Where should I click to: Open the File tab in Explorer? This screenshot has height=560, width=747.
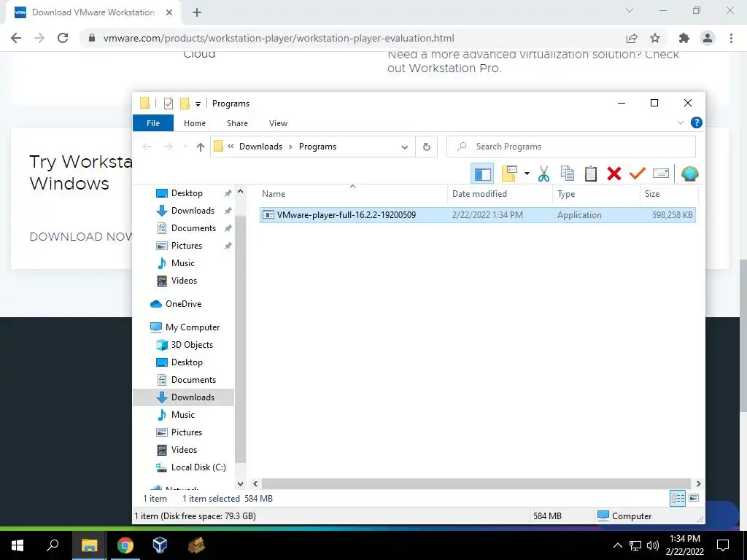(153, 123)
